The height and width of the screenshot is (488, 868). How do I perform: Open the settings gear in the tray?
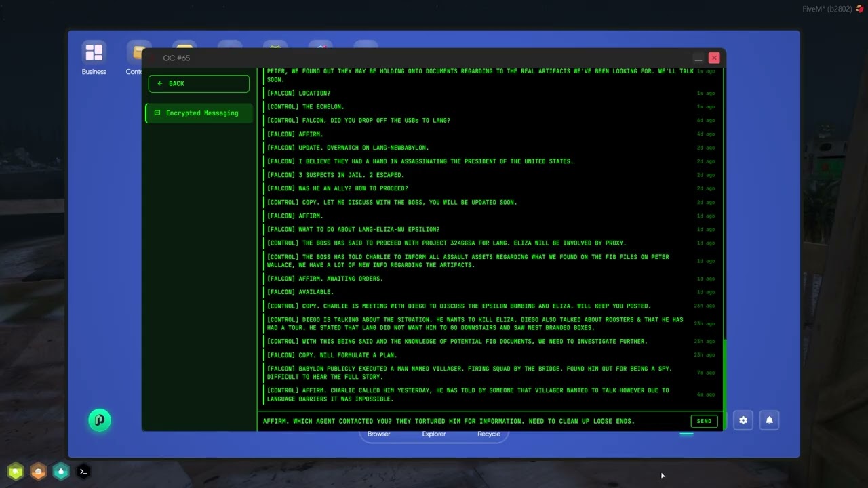click(x=743, y=420)
